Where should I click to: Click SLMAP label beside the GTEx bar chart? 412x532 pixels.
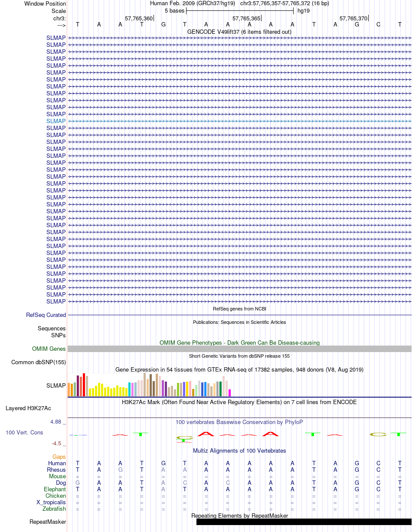pos(56,385)
